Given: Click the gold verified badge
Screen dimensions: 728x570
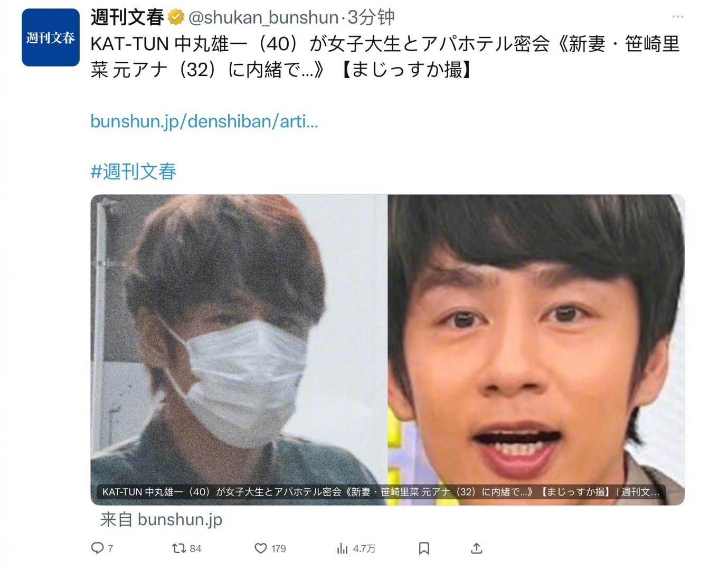Looking at the screenshot, I should [176, 18].
